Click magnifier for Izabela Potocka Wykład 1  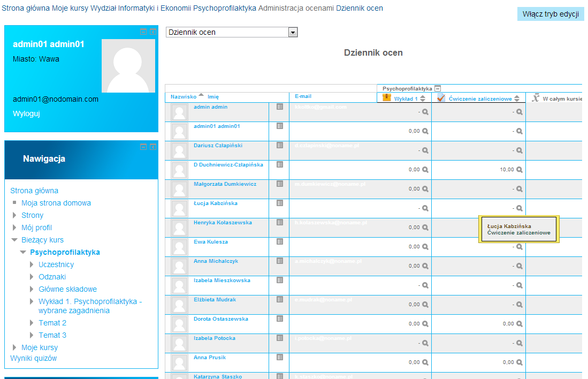[x=425, y=343]
